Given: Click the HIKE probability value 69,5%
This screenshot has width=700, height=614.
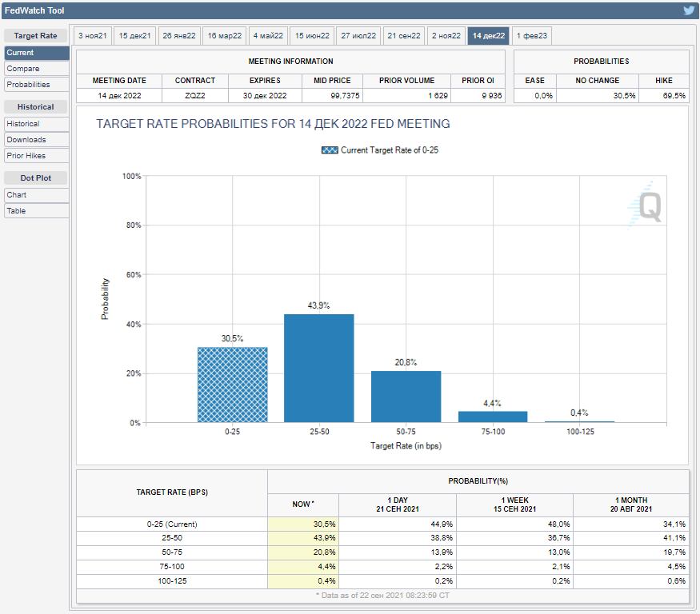Looking at the screenshot, I should (x=674, y=95).
